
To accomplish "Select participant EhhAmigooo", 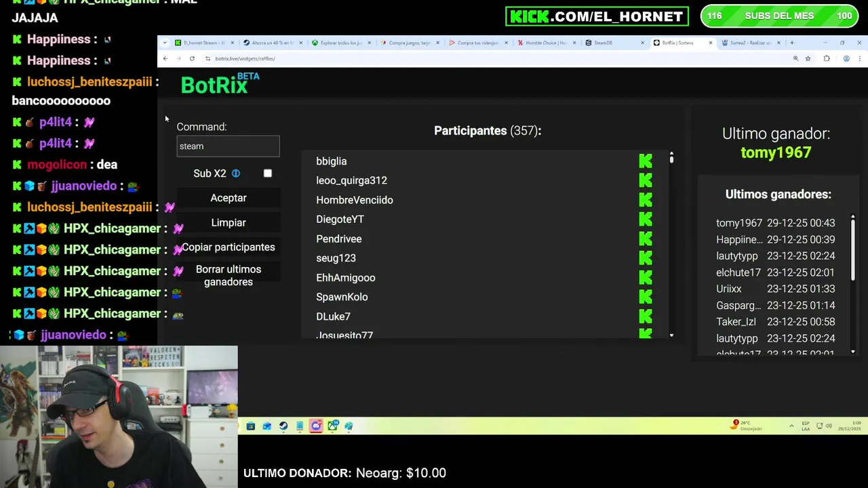I will click(x=345, y=277).
